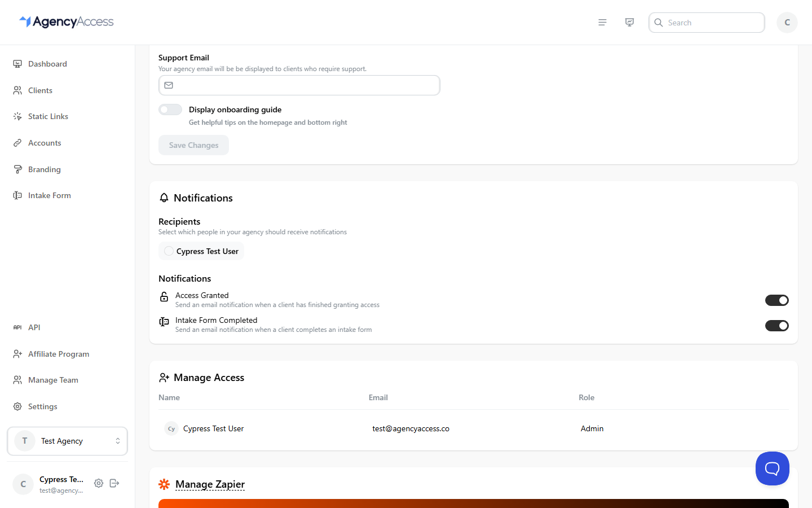Click the logout icon in bottom profile
The height and width of the screenshot is (508, 812).
[114, 483]
